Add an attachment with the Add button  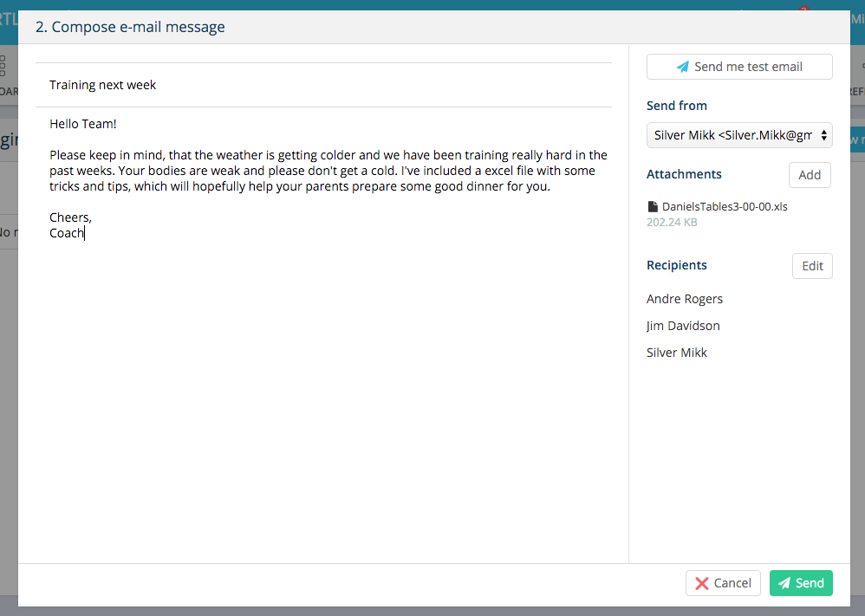click(810, 175)
